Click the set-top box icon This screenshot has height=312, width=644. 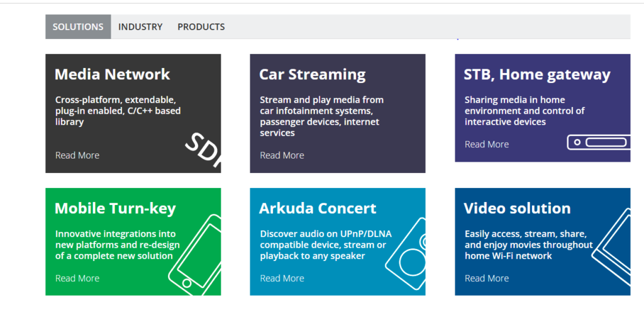coord(598,142)
